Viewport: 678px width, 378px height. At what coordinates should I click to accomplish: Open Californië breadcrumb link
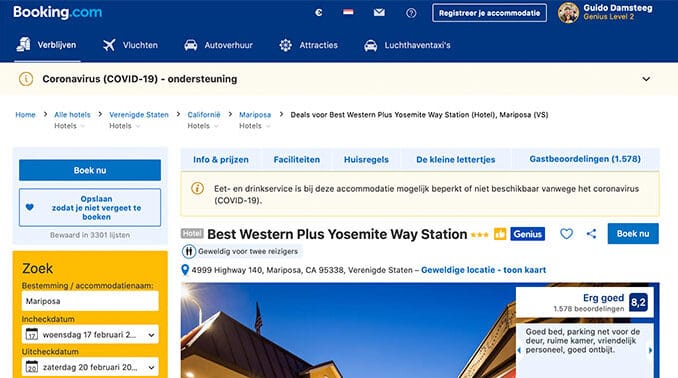coord(204,115)
